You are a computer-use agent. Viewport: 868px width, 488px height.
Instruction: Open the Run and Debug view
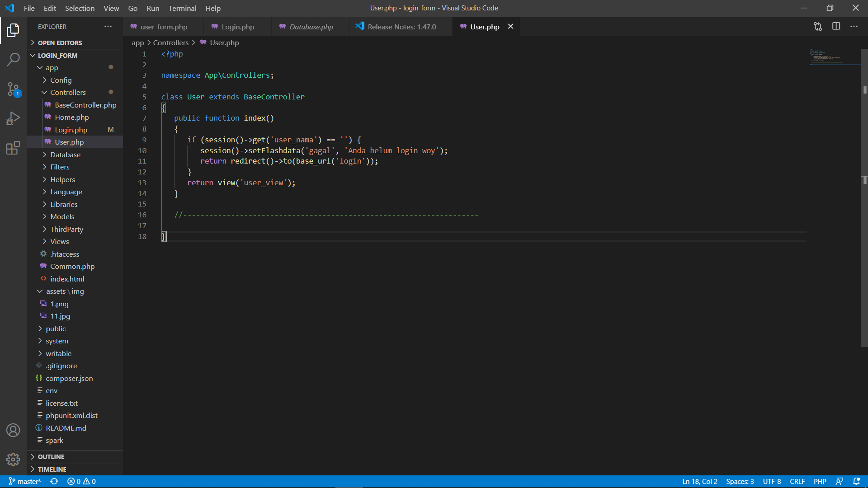pyautogui.click(x=13, y=118)
